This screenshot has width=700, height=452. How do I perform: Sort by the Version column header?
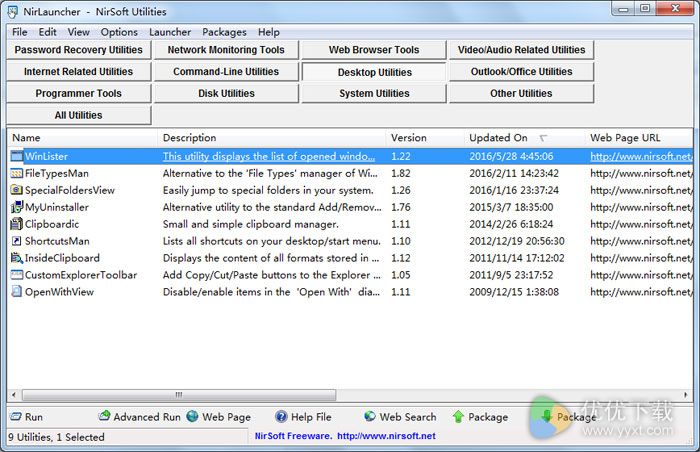tap(425, 138)
